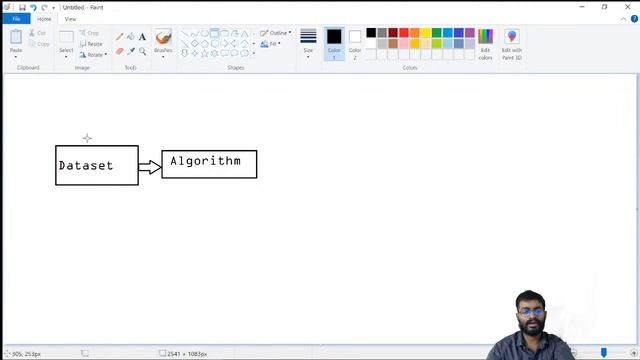Click the zoom in plus button
Image resolution: width=640 pixels, height=360 pixels.
coord(634,353)
